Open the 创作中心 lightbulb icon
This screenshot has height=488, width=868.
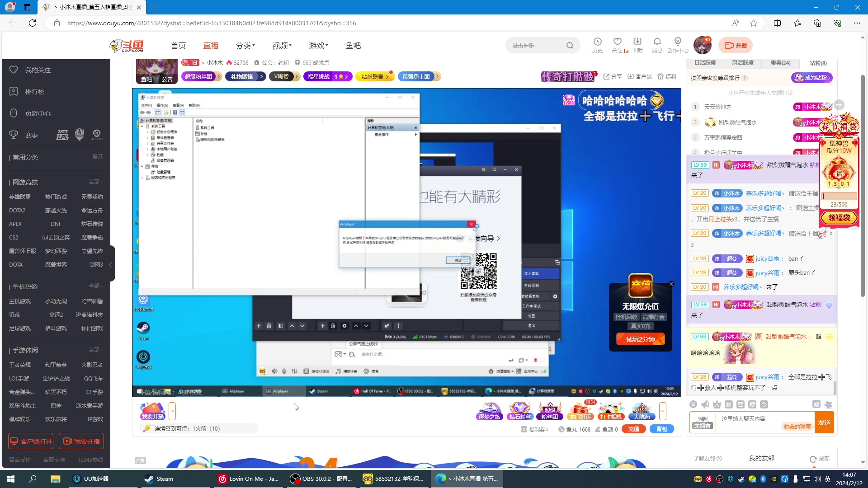click(678, 45)
